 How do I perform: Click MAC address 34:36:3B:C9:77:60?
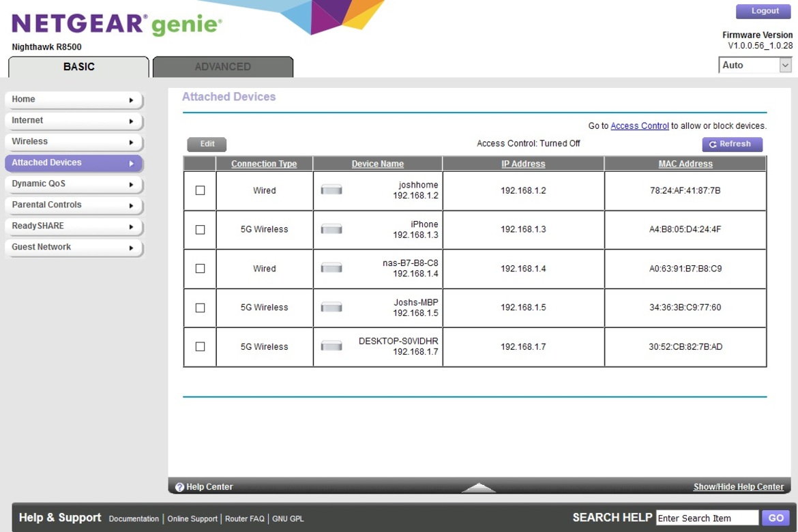click(x=685, y=308)
